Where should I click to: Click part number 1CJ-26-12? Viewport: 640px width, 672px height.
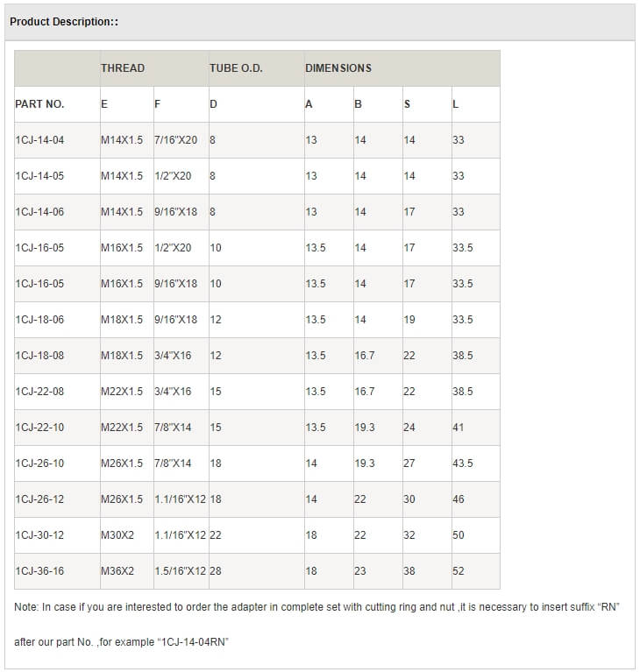pyautogui.click(x=39, y=499)
